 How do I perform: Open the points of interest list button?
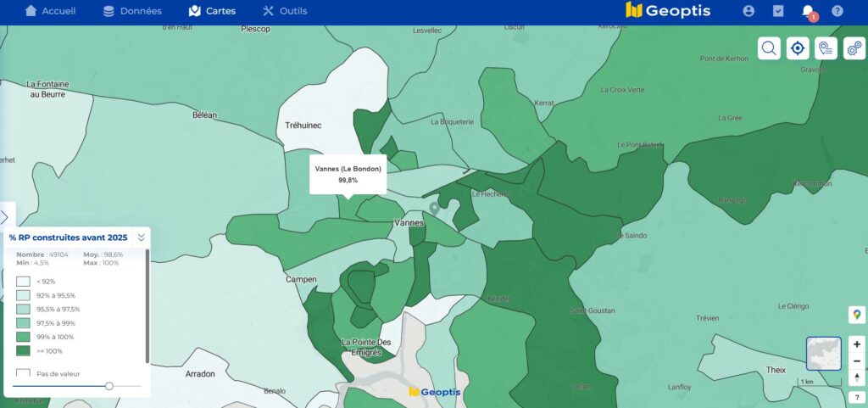pos(826,48)
